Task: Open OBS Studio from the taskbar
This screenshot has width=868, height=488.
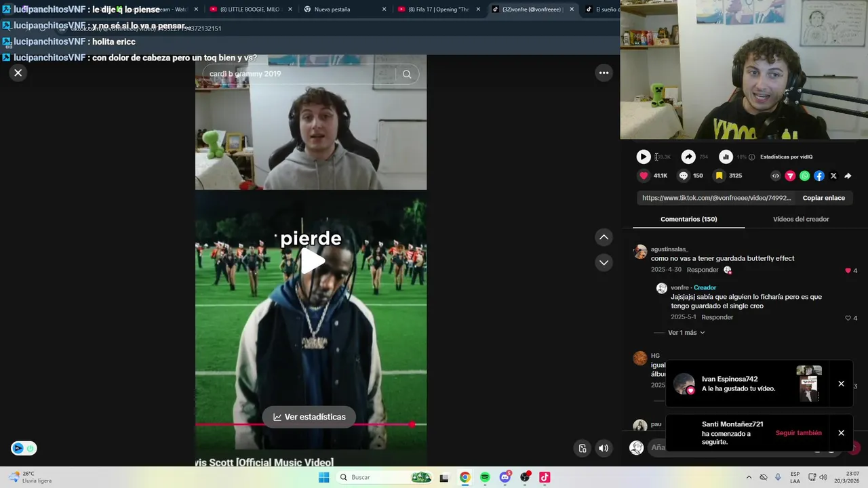Action: (525, 477)
